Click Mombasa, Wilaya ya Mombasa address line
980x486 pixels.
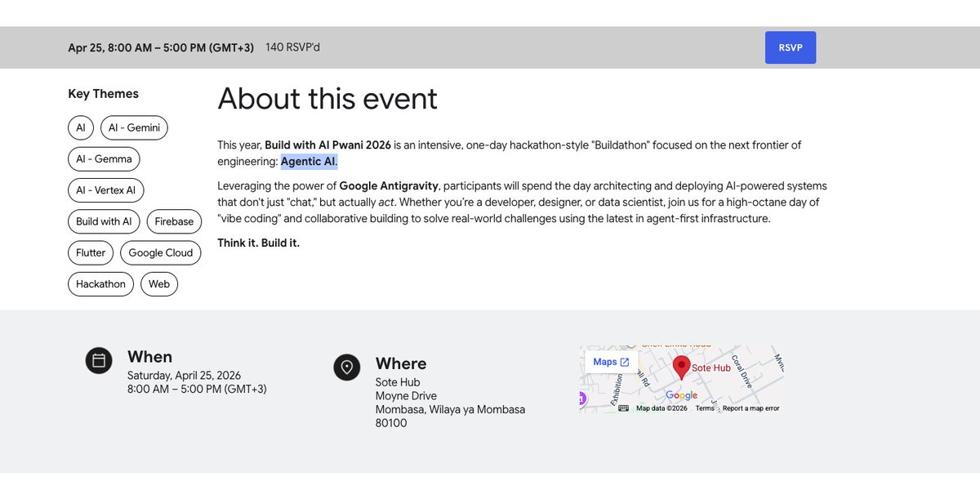click(450, 409)
